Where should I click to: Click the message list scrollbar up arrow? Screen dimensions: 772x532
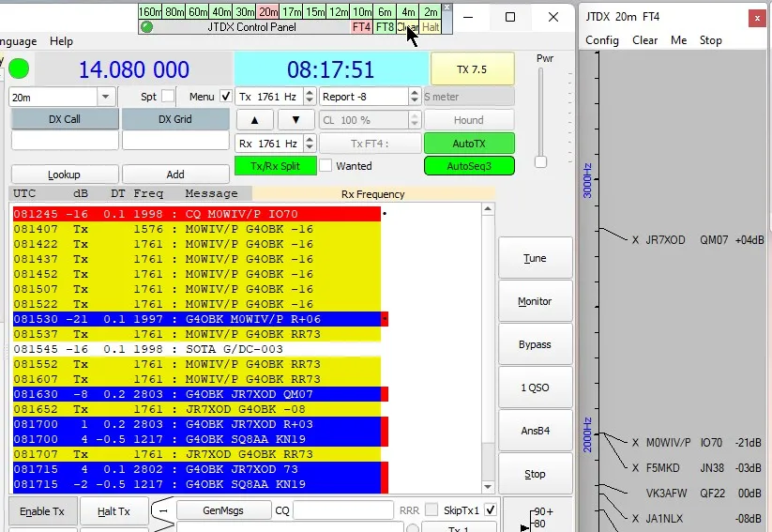(488, 209)
